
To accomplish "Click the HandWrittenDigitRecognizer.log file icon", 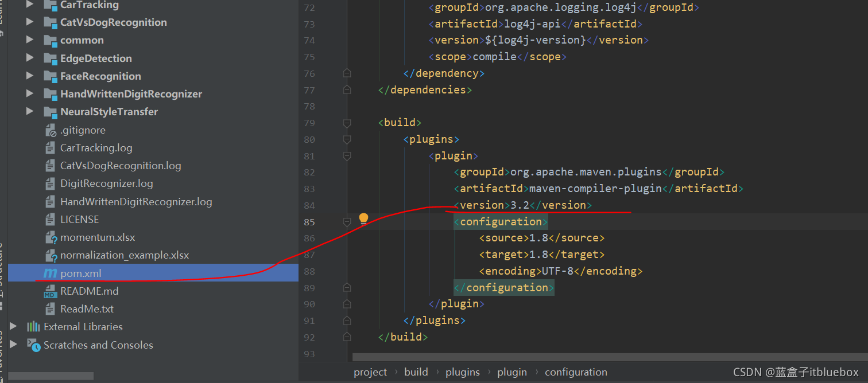I will click(x=50, y=202).
